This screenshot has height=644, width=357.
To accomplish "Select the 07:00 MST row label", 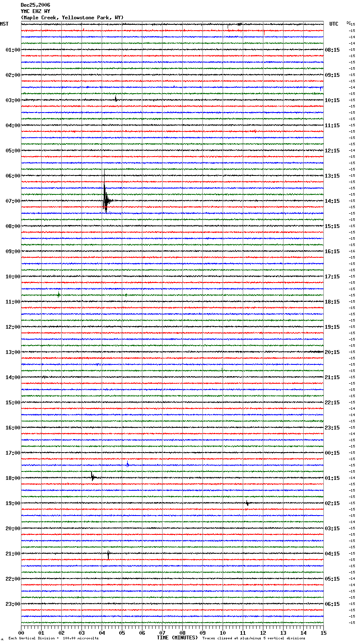I will (x=13, y=201).
